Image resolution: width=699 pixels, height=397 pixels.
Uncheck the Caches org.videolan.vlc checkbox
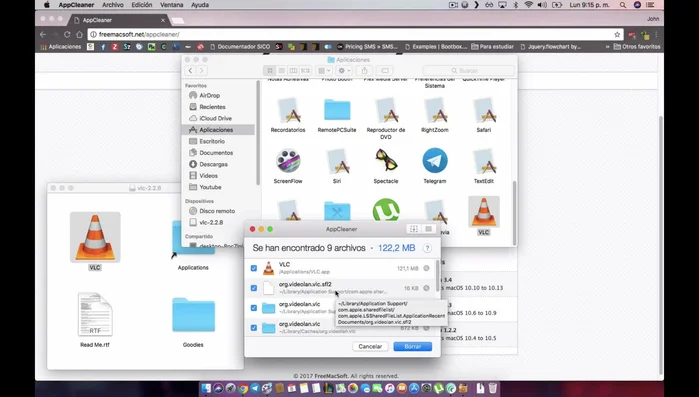point(254,328)
